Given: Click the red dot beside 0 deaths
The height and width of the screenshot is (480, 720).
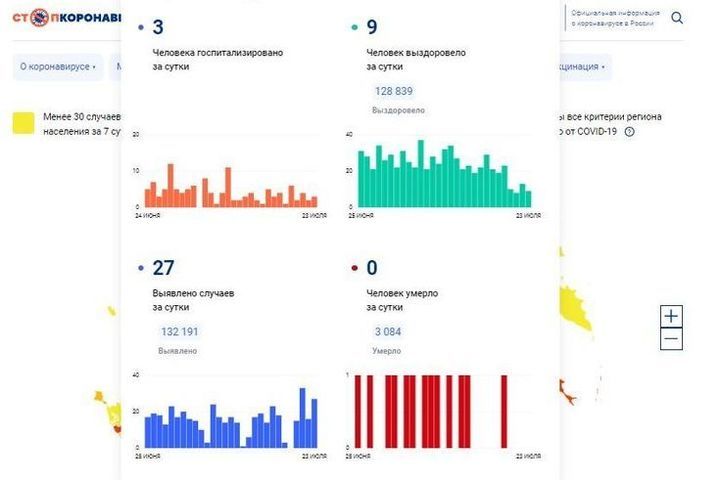Looking at the screenshot, I should click(354, 268).
